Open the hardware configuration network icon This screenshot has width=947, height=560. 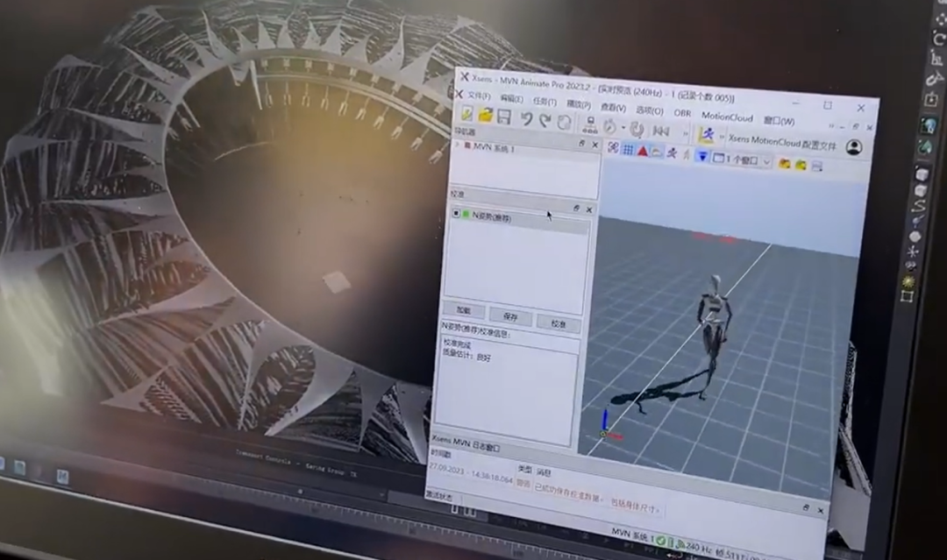tap(590, 125)
